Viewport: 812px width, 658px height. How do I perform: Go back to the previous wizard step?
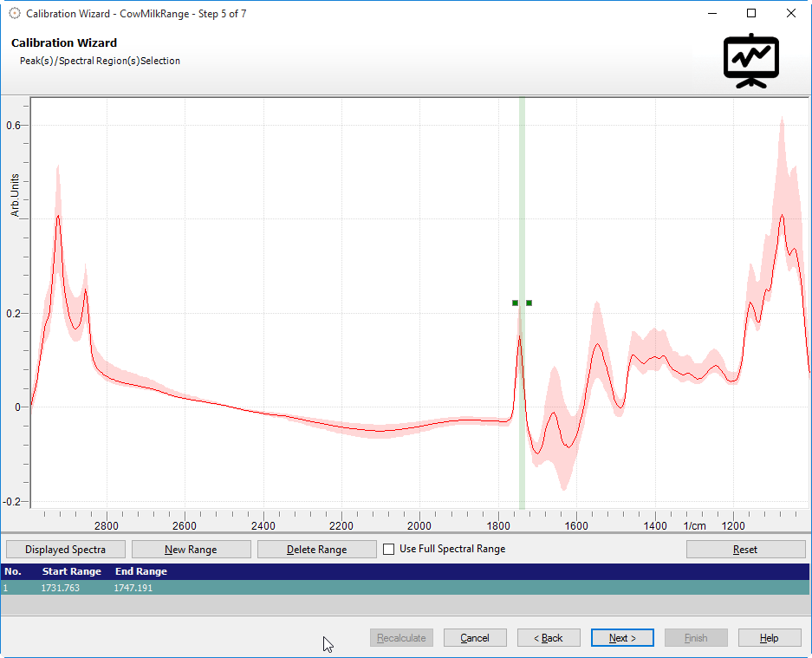(549, 638)
